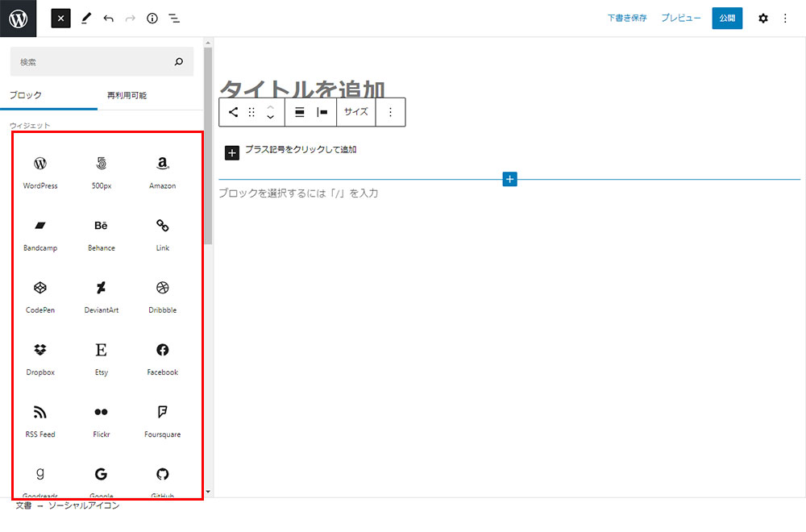Insert the Amazon social icon block
This screenshot has width=806, height=532.
coord(162,171)
